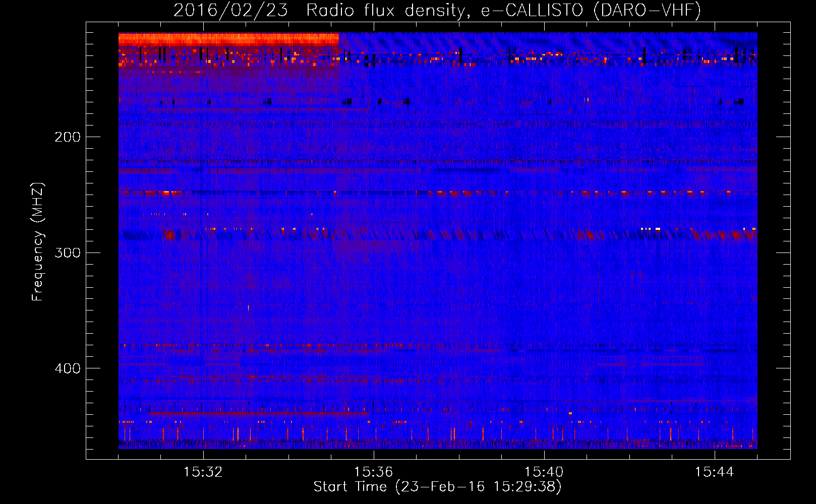Click the bright orange burst band at spectrogram top-left
The image size is (816, 504).
click(x=228, y=40)
